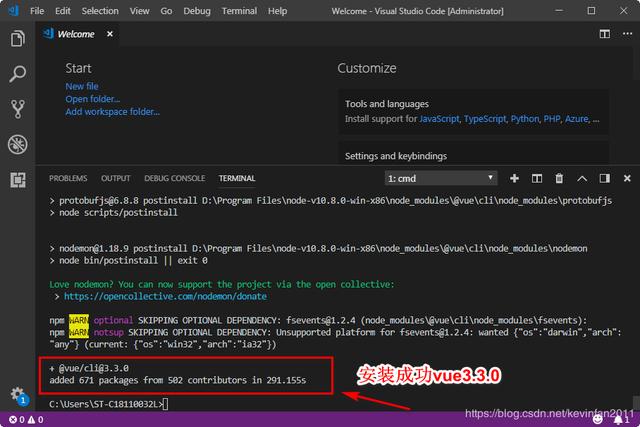Click the split editor icon

click(x=605, y=34)
